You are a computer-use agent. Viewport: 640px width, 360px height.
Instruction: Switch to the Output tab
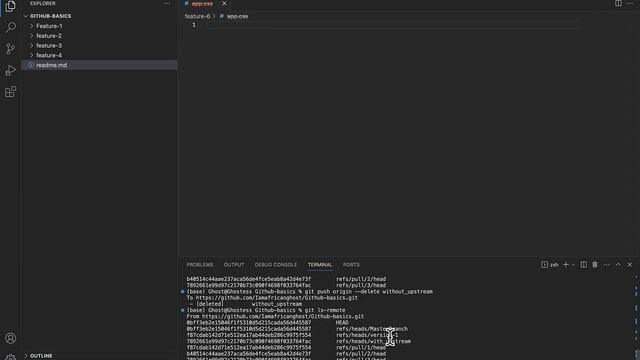pyautogui.click(x=234, y=265)
